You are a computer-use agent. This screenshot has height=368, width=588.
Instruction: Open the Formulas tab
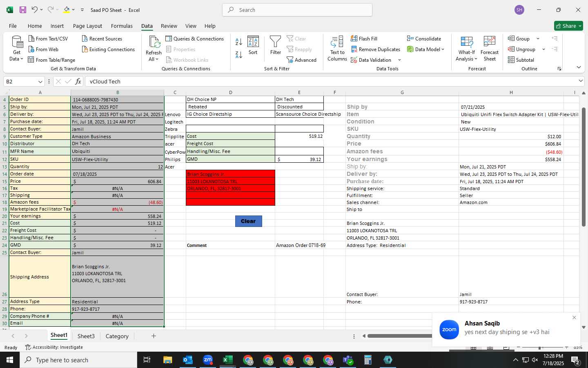coord(122,26)
